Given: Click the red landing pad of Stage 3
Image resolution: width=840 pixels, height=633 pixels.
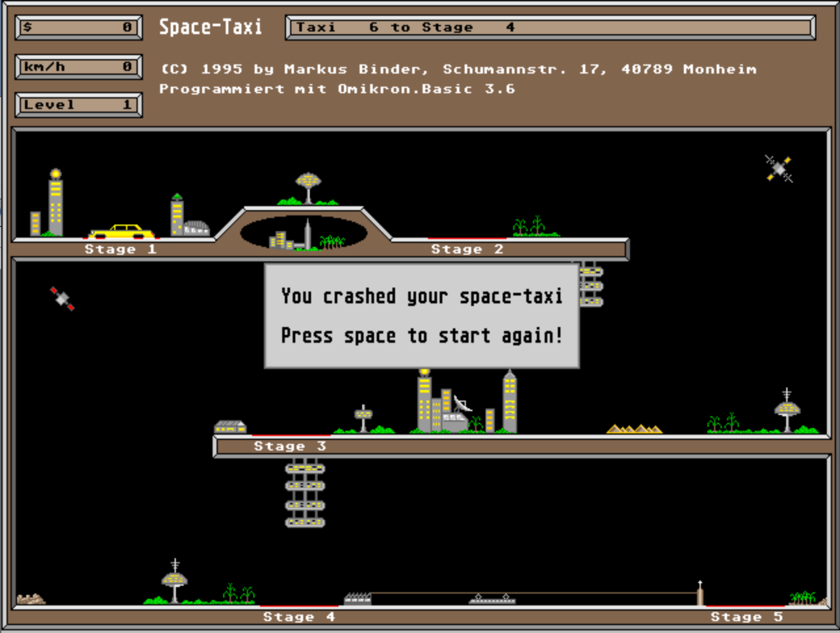Looking at the screenshot, I should click(291, 435).
